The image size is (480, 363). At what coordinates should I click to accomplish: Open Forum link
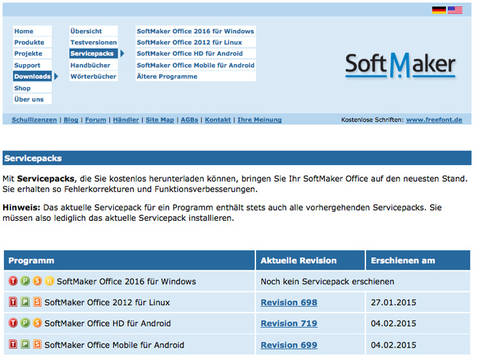coord(95,120)
